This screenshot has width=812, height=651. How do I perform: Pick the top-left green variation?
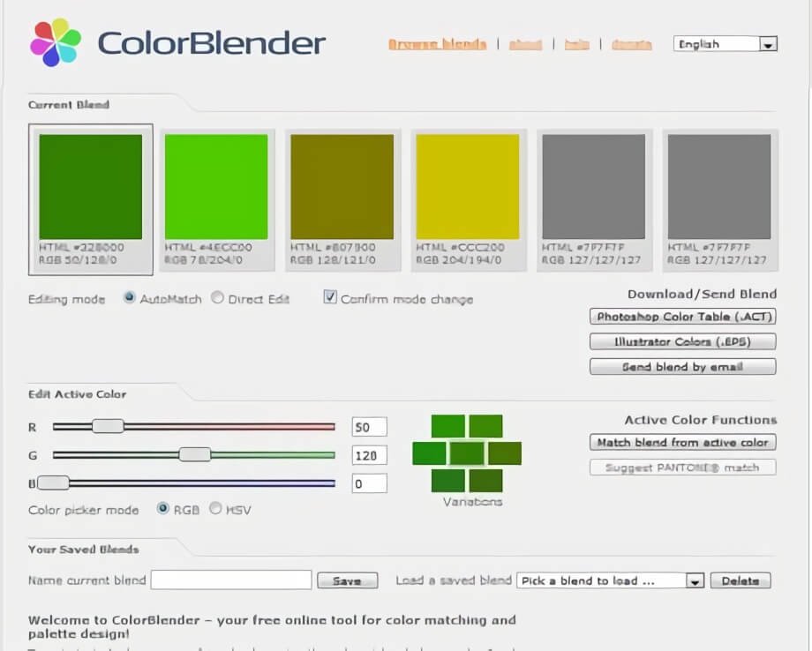click(448, 426)
